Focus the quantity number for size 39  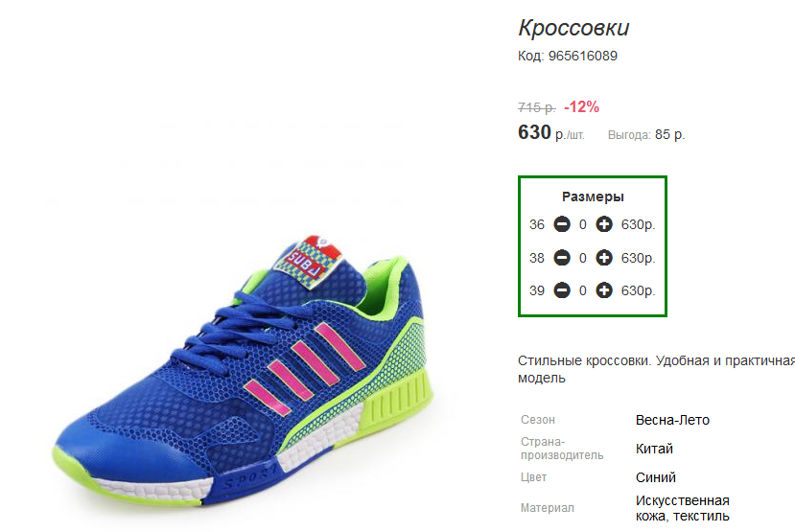[x=583, y=290]
